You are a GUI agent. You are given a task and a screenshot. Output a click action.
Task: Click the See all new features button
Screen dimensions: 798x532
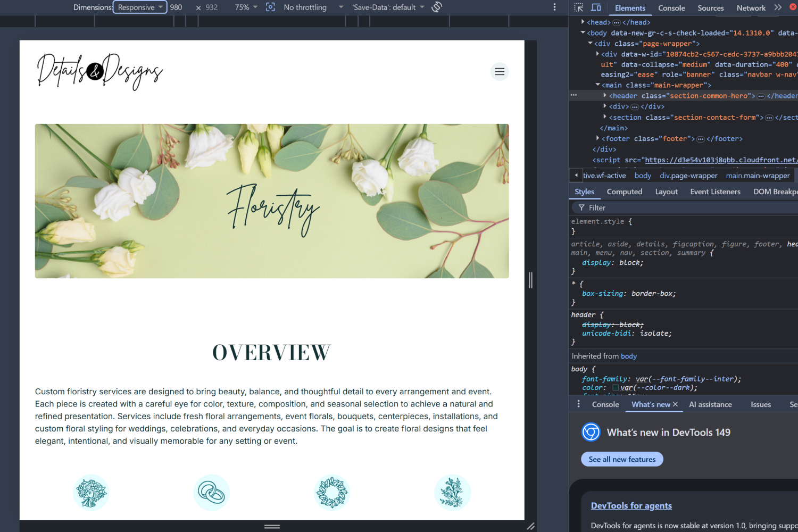click(x=622, y=459)
